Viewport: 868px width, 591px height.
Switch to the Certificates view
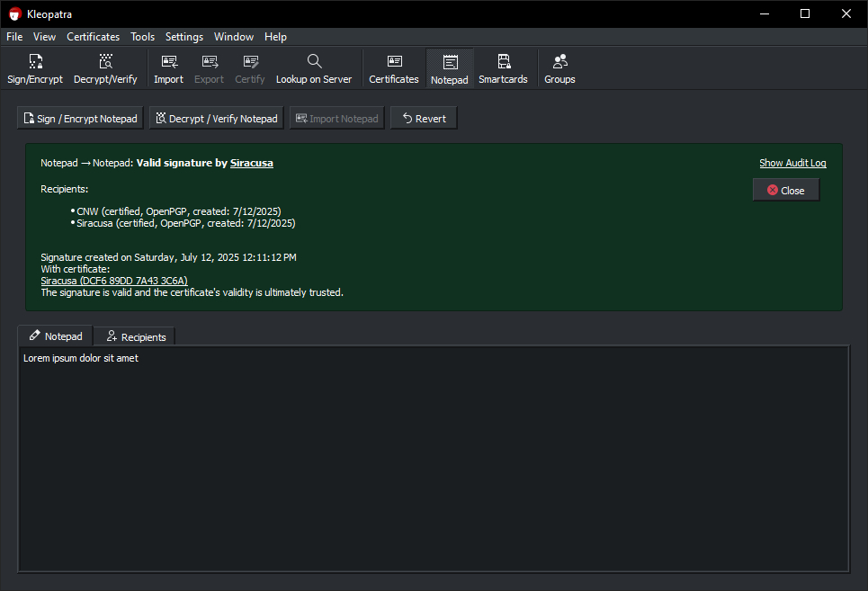coord(394,68)
